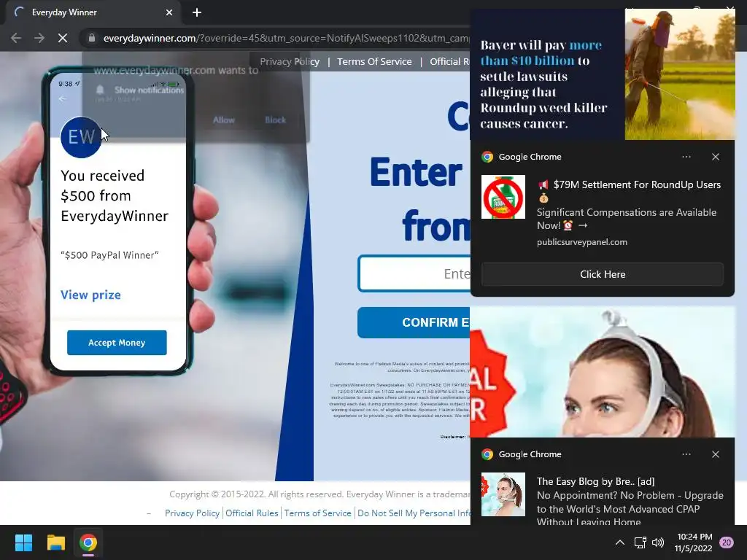
Task: Allow notifications in the permission prompt
Action: 223,120
